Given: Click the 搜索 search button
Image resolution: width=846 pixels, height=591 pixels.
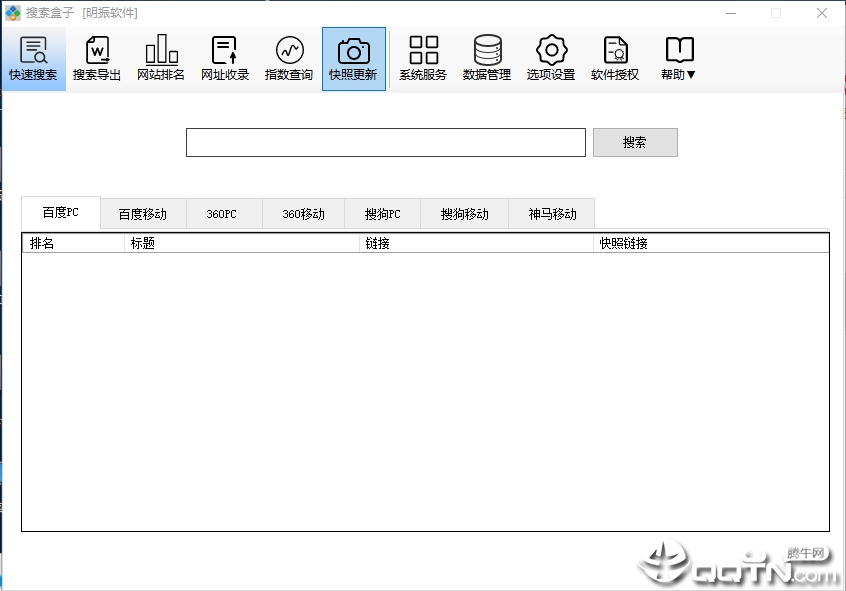Looking at the screenshot, I should (x=635, y=142).
